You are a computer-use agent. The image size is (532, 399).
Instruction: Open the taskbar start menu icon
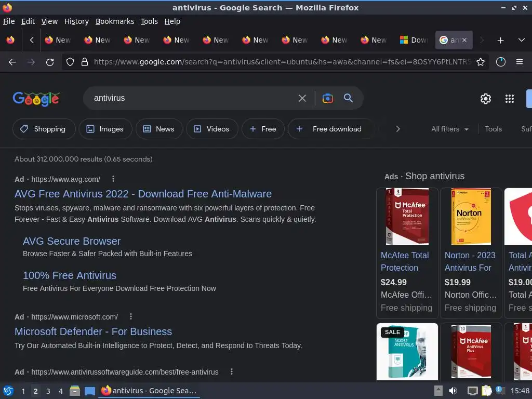[8, 391]
